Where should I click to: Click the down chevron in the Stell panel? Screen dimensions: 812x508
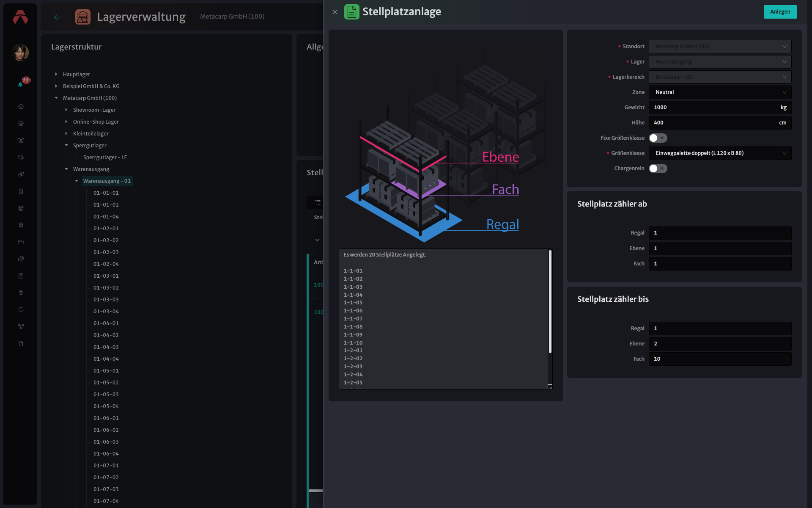317,240
